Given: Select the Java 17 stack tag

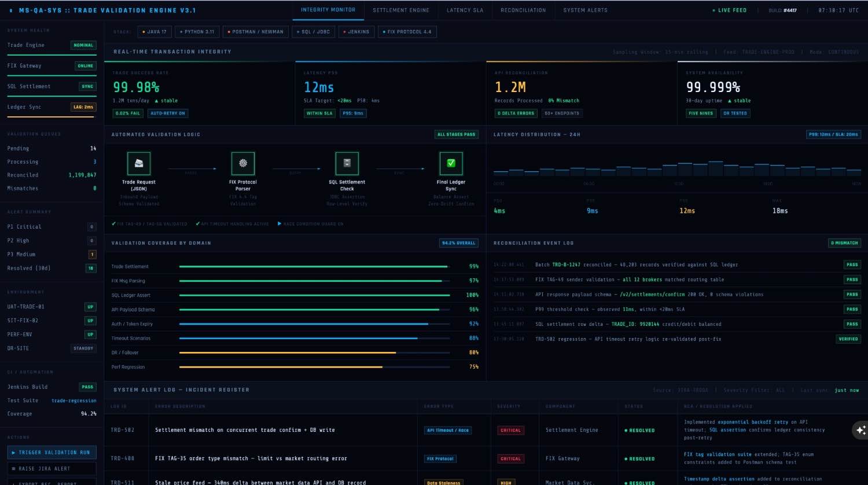Looking at the screenshot, I should (x=155, y=32).
